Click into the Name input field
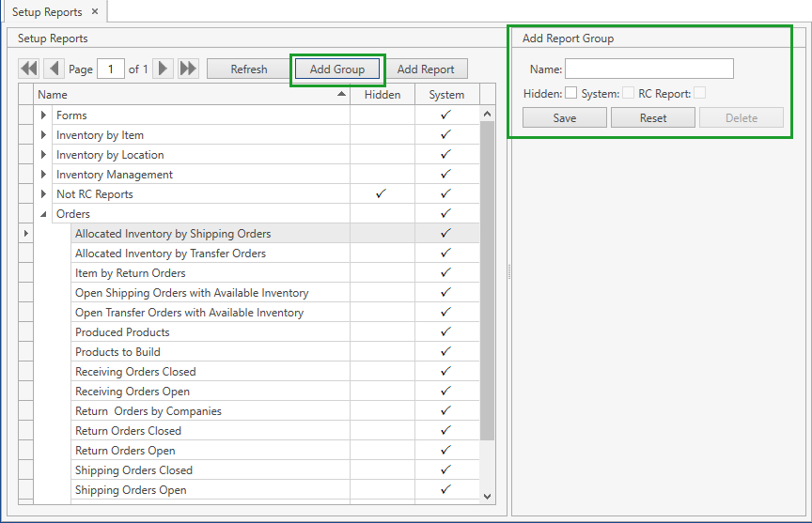Image resolution: width=812 pixels, height=523 pixels. coord(648,69)
